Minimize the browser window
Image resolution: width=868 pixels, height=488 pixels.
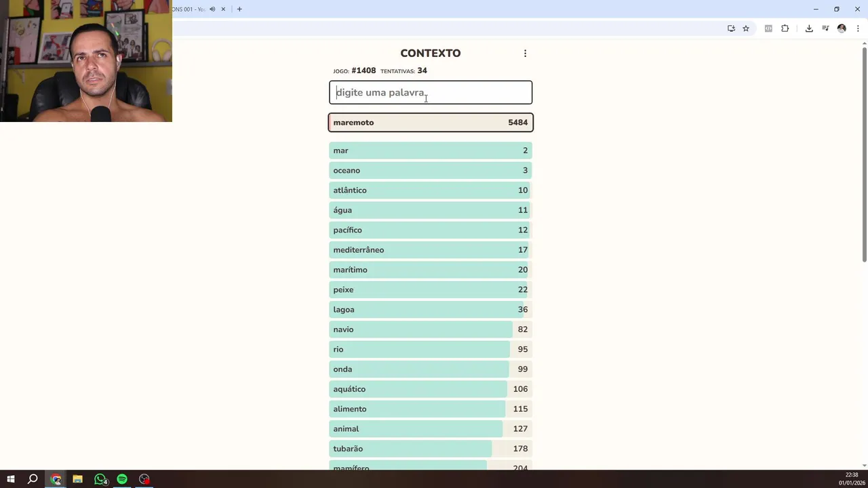click(816, 9)
